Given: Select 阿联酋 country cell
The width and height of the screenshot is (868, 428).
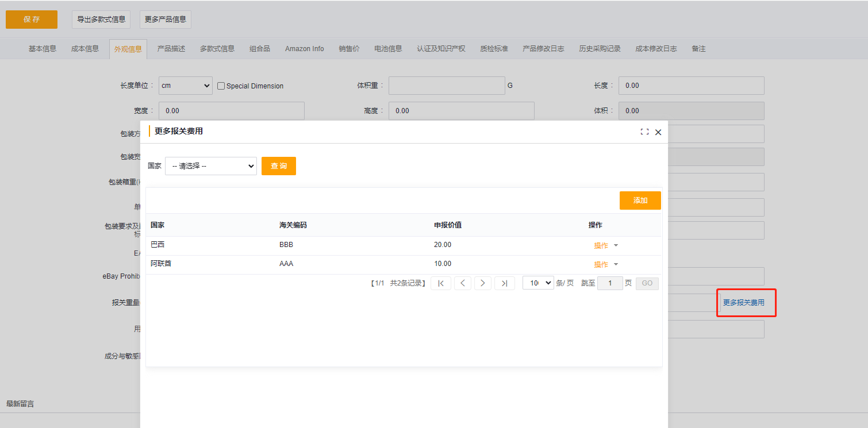Looking at the screenshot, I should pos(161,264).
